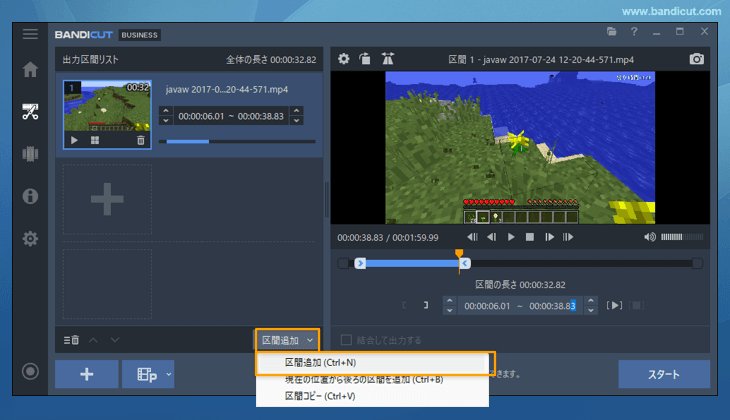Increase the segment end time below timeline

point(591,300)
